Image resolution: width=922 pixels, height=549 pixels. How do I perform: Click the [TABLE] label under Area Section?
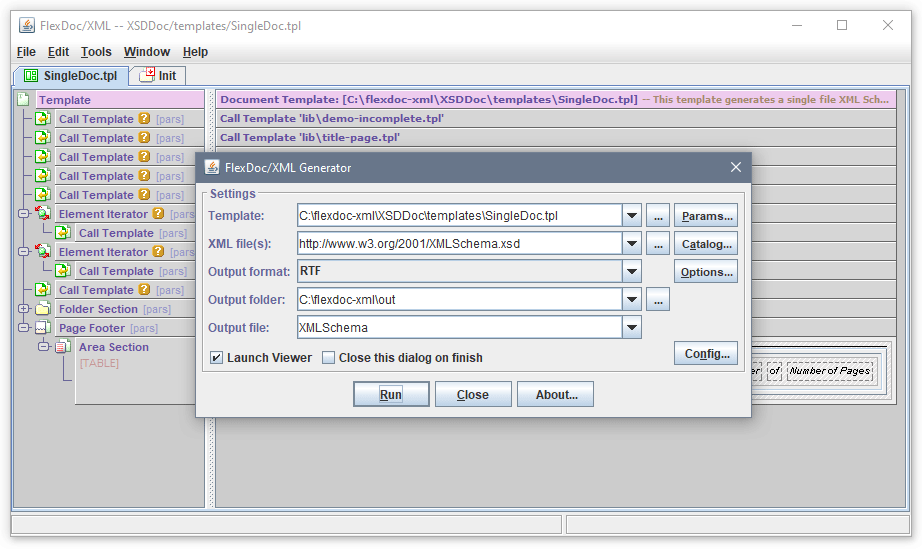pyautogui.click(x=99, y=363)
